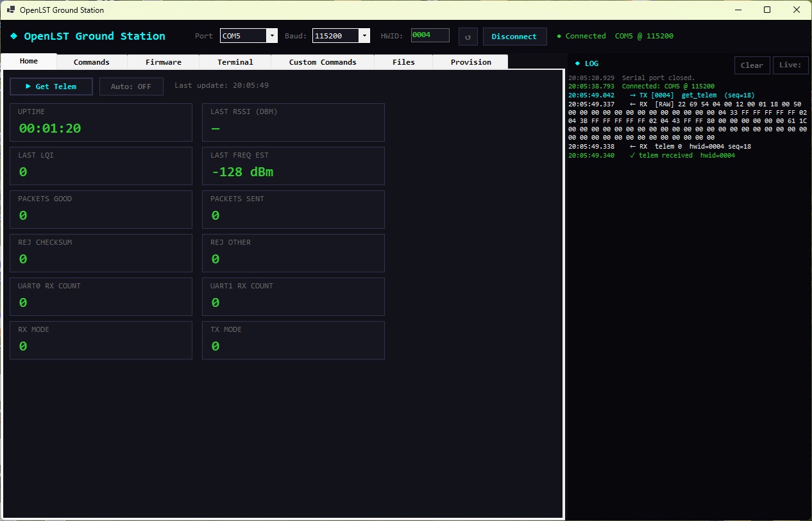Click the play icon on Get Telem button

[28, 87]
